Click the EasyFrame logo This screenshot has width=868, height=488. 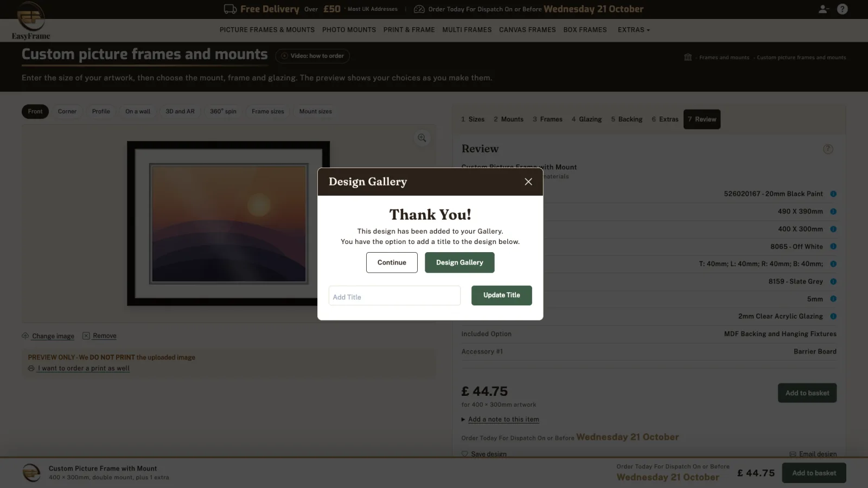(x=31, y=21)
